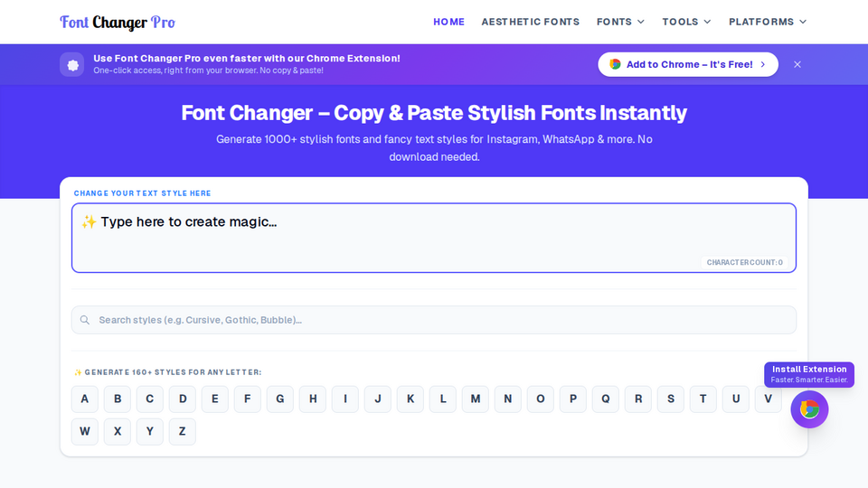Select the letter H button
Screen dimensions: 868x488
tap(313, 399)
